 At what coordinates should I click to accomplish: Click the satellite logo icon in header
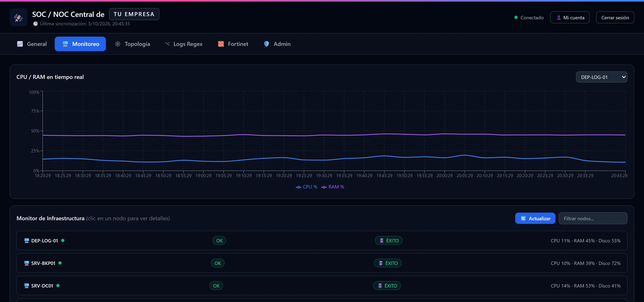point(18,17)
